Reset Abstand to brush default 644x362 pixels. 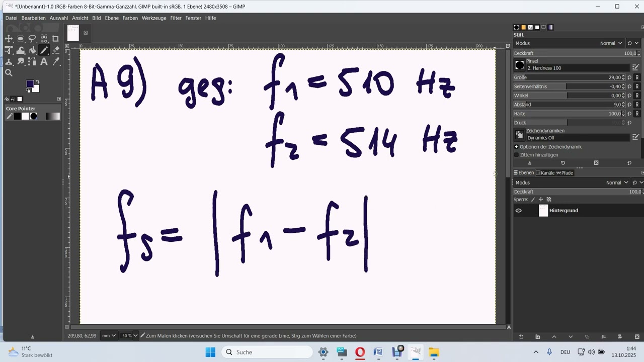[x=629, y=105]
